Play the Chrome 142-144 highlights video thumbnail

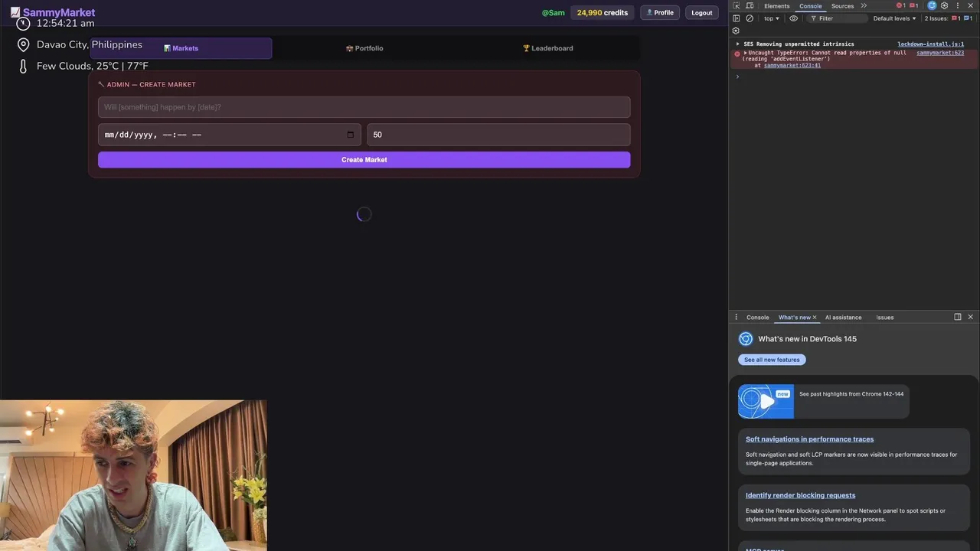point(766,401)
